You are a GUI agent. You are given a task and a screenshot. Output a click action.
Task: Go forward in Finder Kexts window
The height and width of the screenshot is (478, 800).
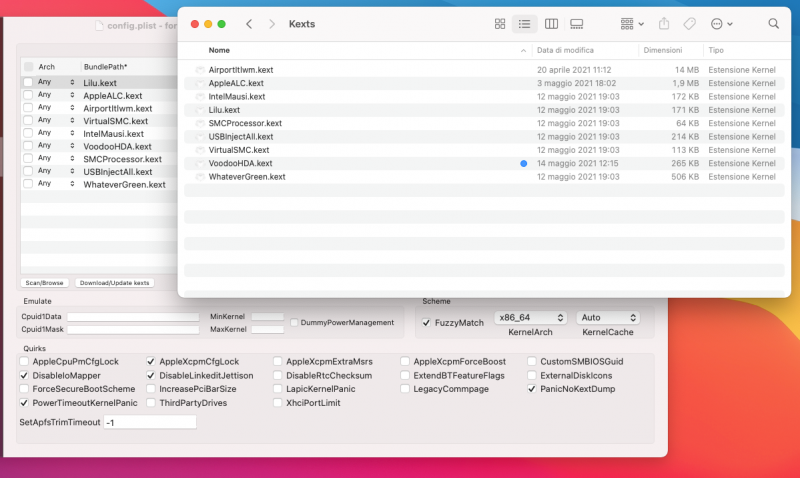point(272,24)
